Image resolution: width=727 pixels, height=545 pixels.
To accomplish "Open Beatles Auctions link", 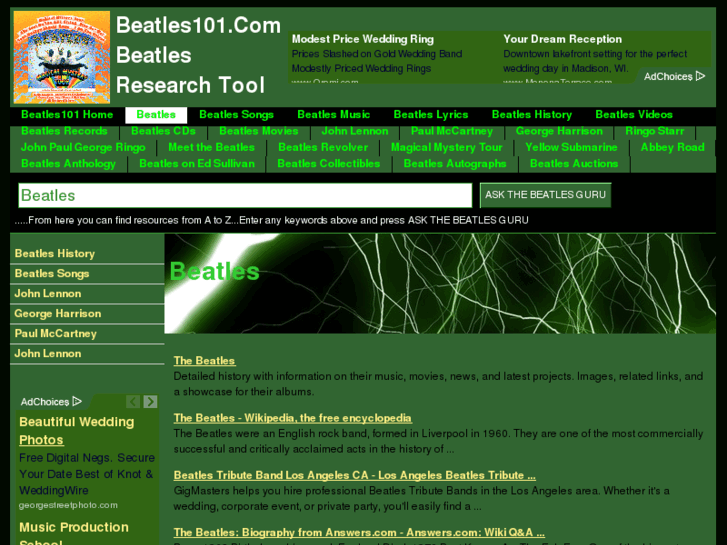I will tap(574, 164).
